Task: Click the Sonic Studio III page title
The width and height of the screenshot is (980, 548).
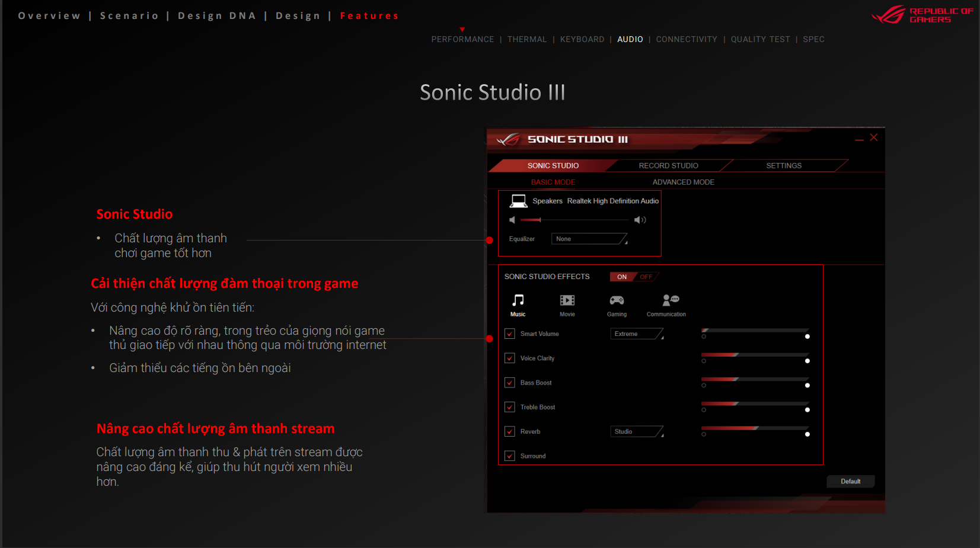Action: click(x=493, y=92)
